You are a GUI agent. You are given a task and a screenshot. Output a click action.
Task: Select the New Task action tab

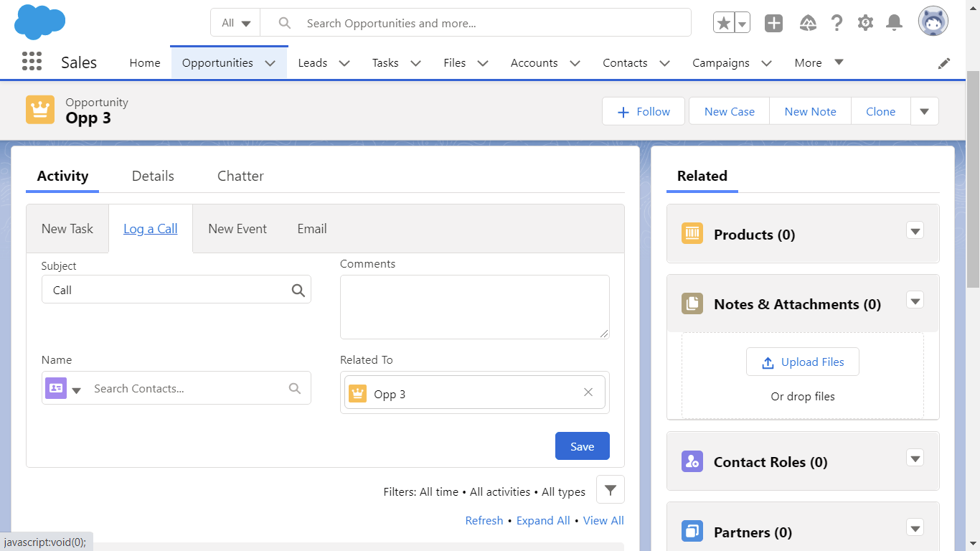(x=67, y=229)
